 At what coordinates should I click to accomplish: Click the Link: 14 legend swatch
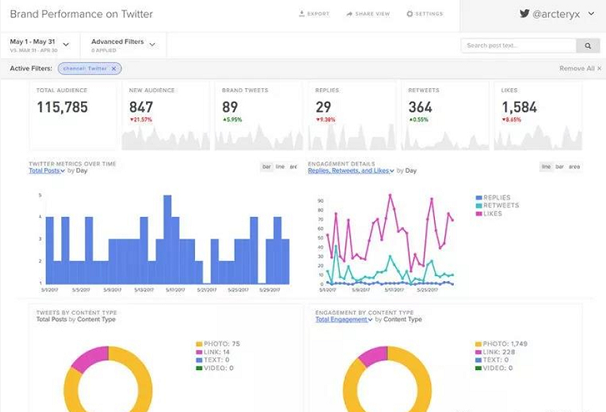pyautogui.click(x=199, y=352)
